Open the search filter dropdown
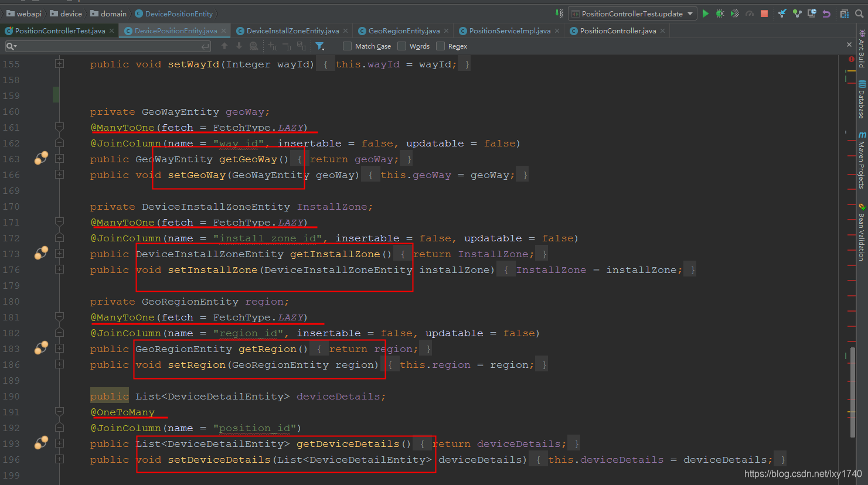Screen dimensions: 868x485 pyautogui.click(x=320, y=46)
